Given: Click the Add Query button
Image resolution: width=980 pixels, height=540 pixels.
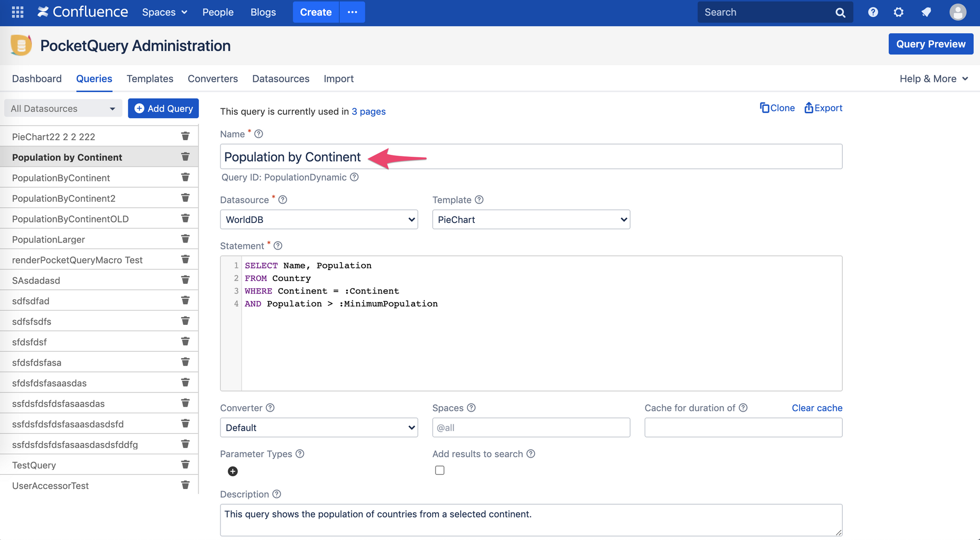Looking at the screenshot, I should point(163,108).
